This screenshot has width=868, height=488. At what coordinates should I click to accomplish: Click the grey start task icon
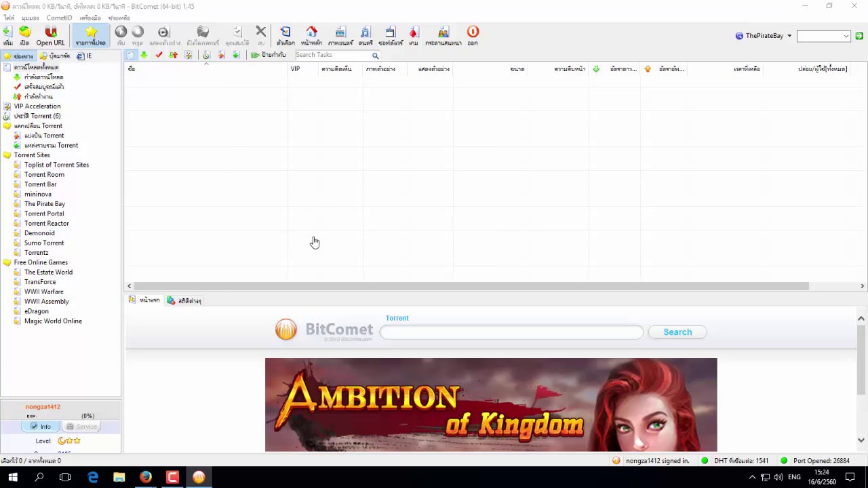coord(121,35)
